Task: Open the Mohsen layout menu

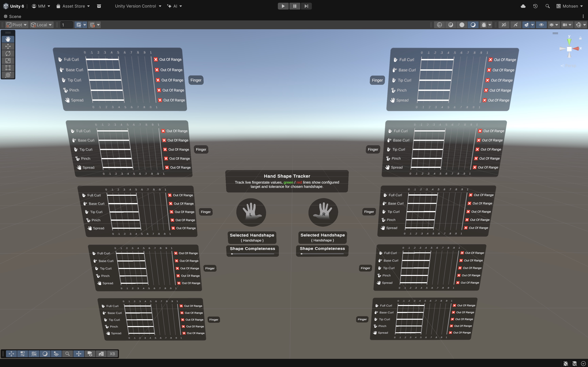Action: click(569, 6)
